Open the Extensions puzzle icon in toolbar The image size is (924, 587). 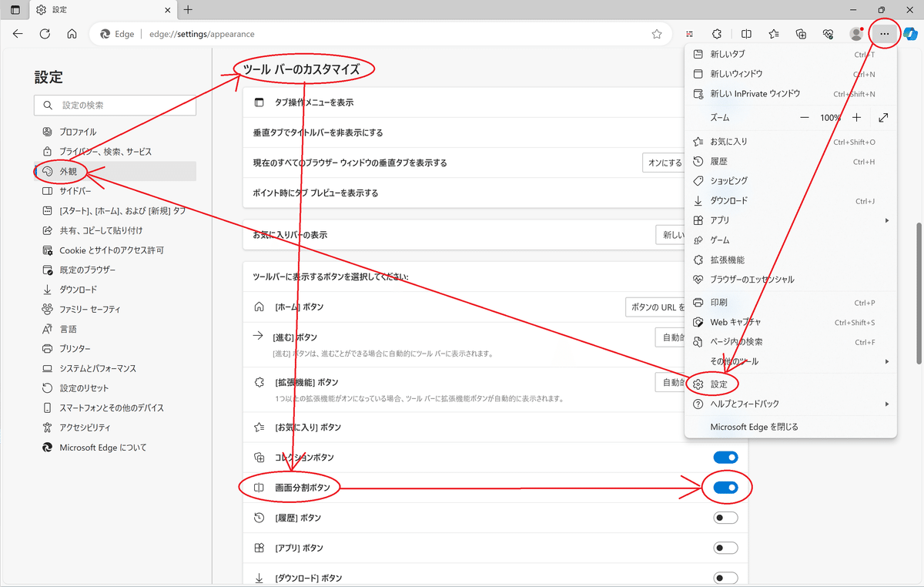coord(717,34)
